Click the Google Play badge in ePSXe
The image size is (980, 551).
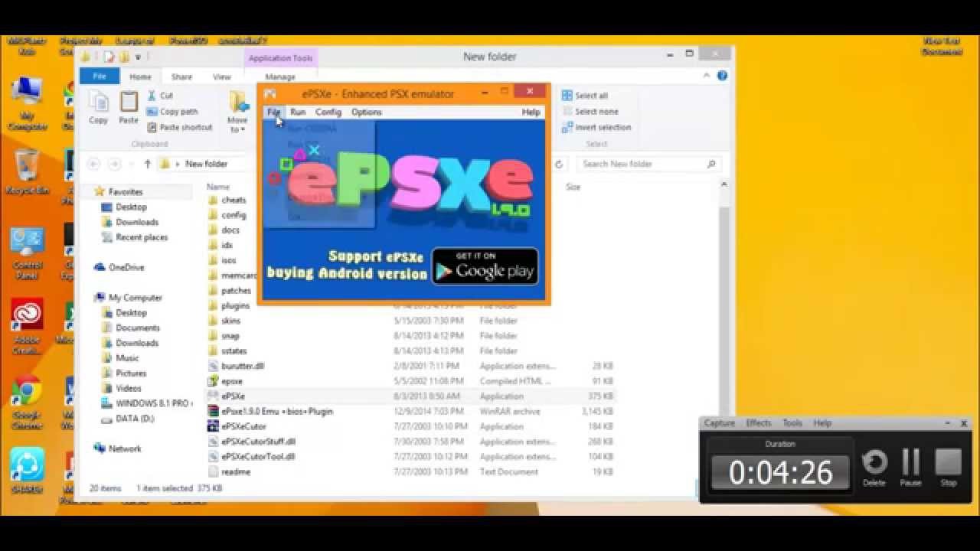(x=485, y=266)
